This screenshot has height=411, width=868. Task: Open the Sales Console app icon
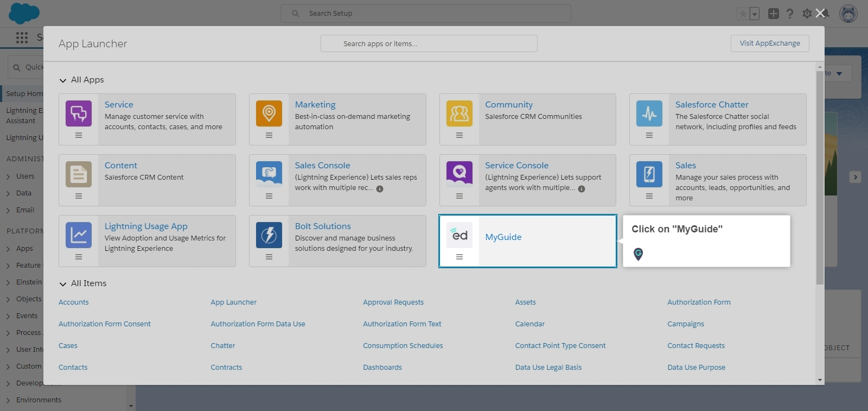pos(269,174)
